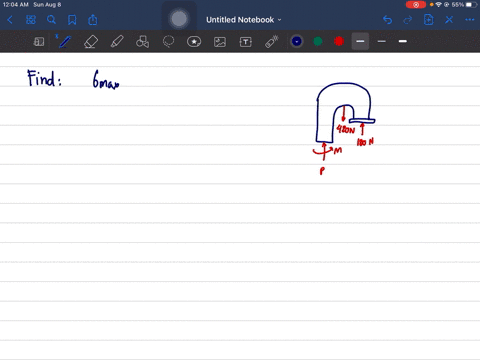Open the thumbnail grid view
The image size is (480, 360).
point(31,20)
